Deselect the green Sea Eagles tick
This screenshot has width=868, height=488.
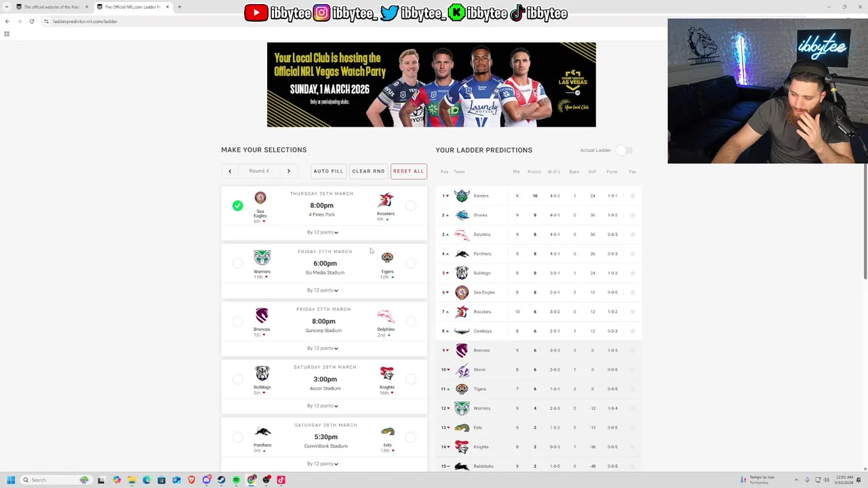pos(237,205)
